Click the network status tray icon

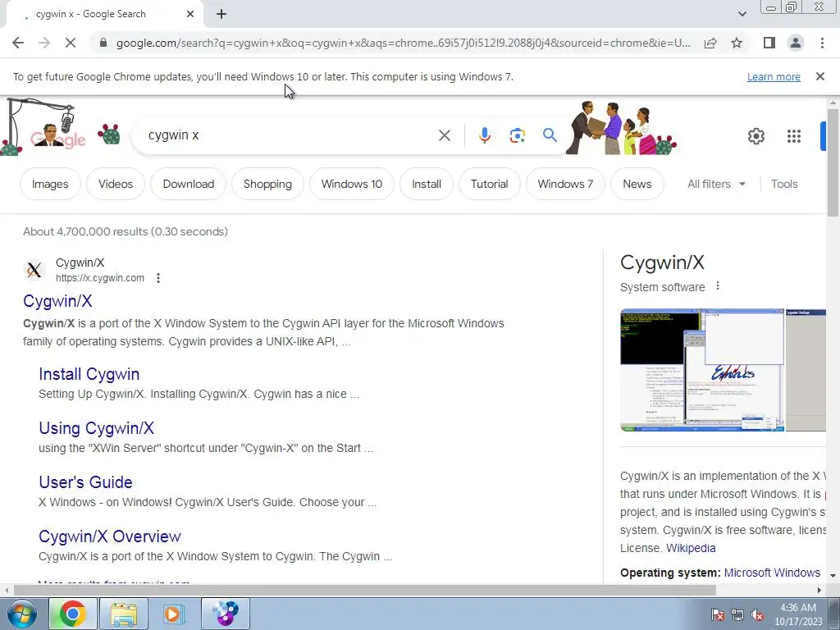[x=737, y=614]
